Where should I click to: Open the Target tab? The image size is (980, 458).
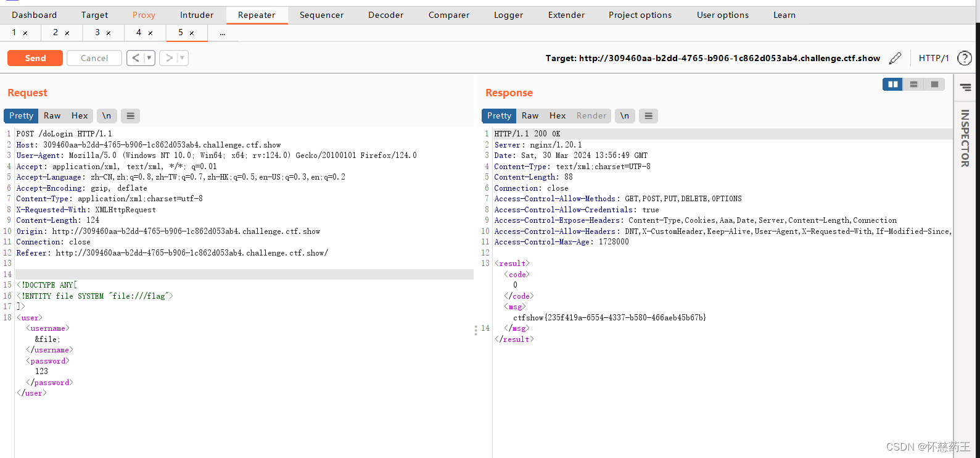click(x=94, y=15)
